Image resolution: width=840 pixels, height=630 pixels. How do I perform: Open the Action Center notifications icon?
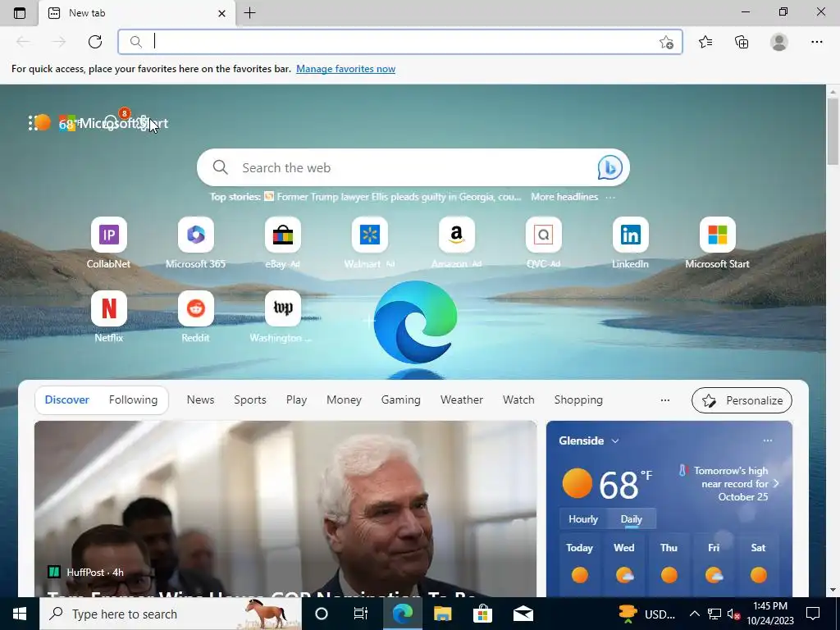click(813, 614)
